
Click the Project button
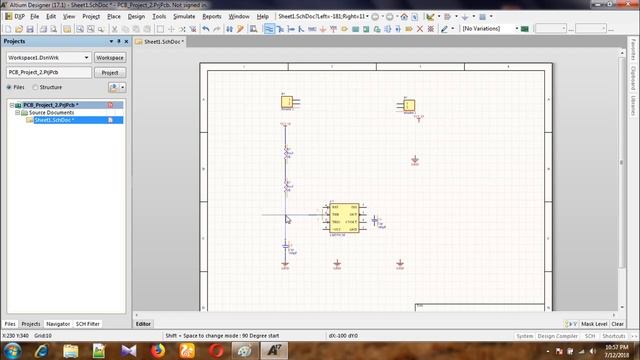[110, 73]
